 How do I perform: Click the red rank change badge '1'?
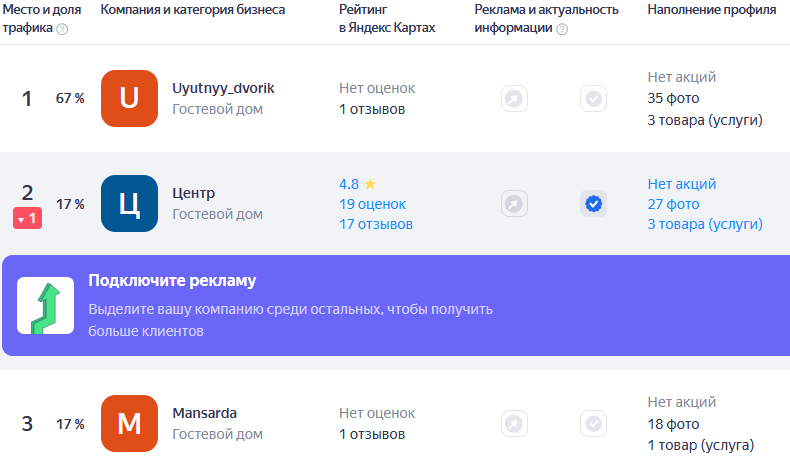pos(27,218)
